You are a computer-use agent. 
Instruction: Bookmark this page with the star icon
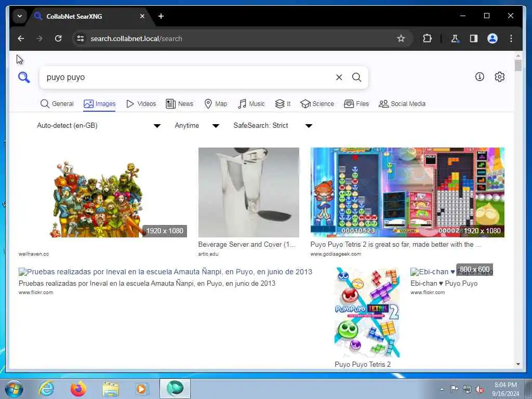tap(401, 38)
